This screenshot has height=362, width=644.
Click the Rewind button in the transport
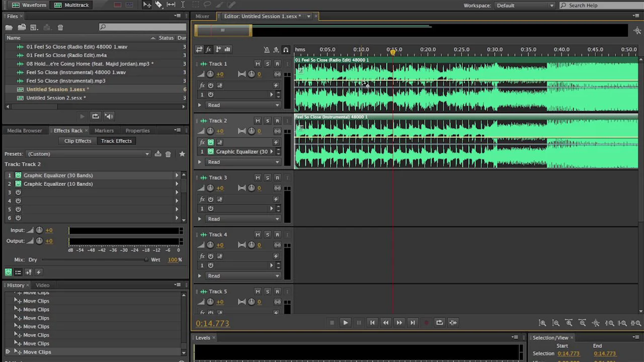tap(386, 323)
